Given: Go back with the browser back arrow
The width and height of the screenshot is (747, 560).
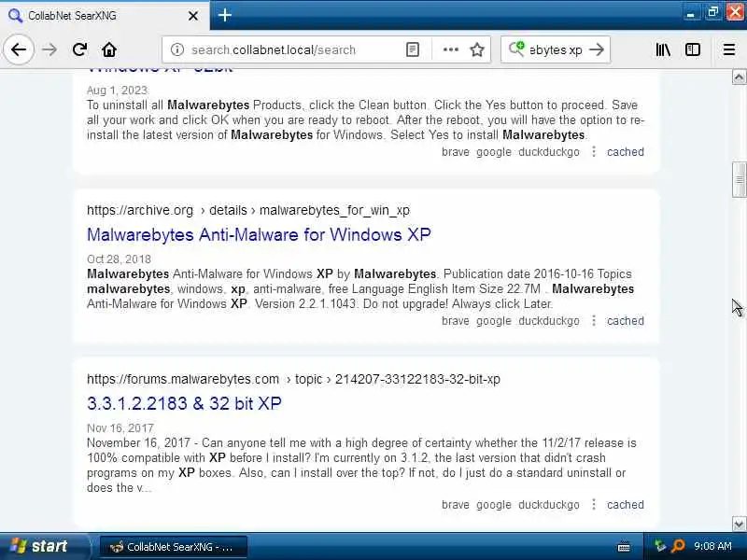Looking at the screenshot, I should (x=18, y=49).
